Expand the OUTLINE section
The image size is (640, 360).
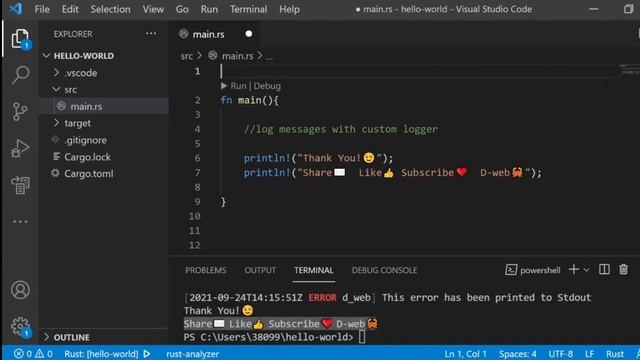coord(47,337)
